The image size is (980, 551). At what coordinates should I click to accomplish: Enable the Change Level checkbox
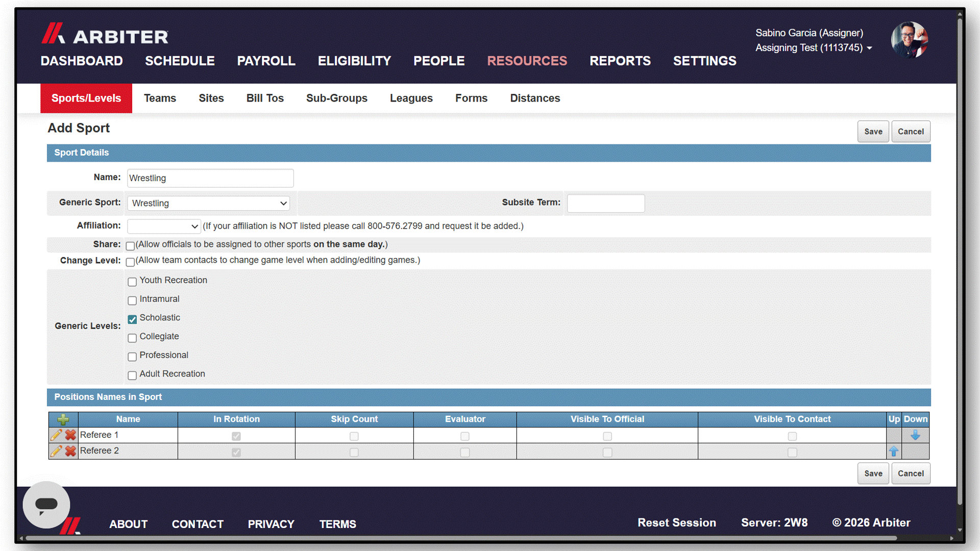[130, 262]
